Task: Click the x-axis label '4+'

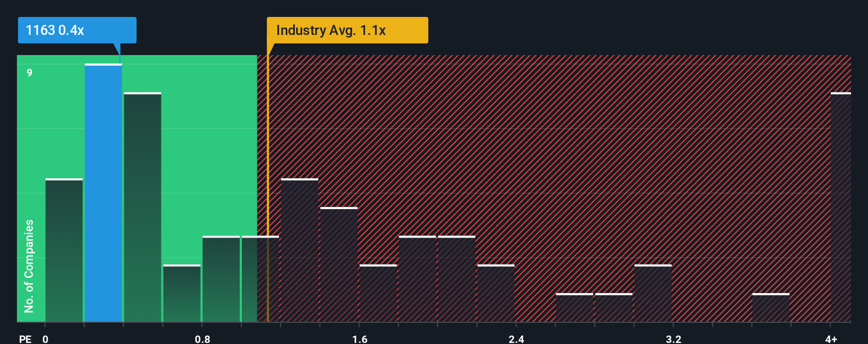Action: [x=831, y=339]
